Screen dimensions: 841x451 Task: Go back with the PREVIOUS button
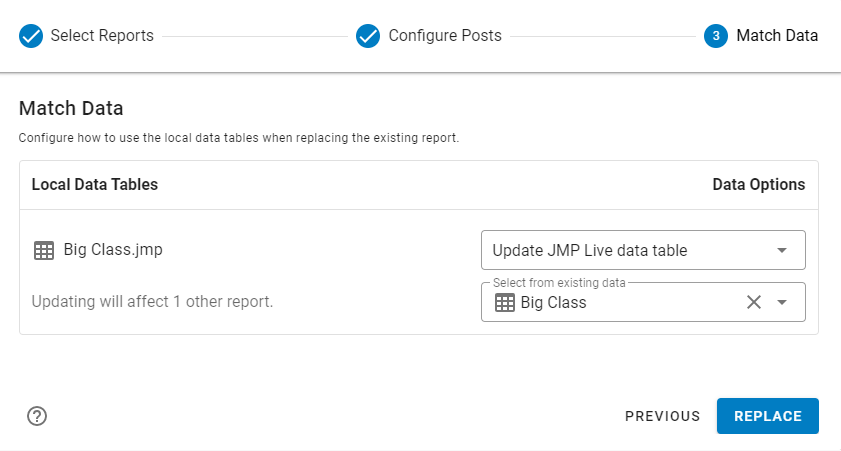[662, 416]
